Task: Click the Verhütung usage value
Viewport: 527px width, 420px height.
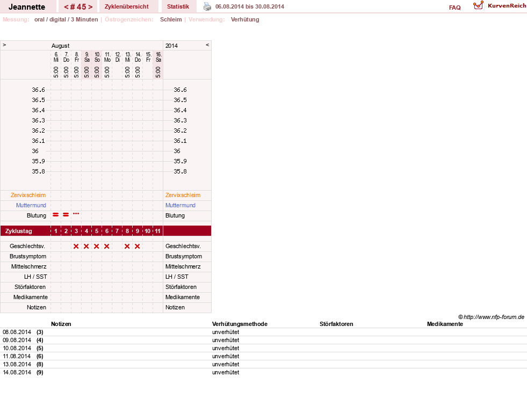Action: 245,19
